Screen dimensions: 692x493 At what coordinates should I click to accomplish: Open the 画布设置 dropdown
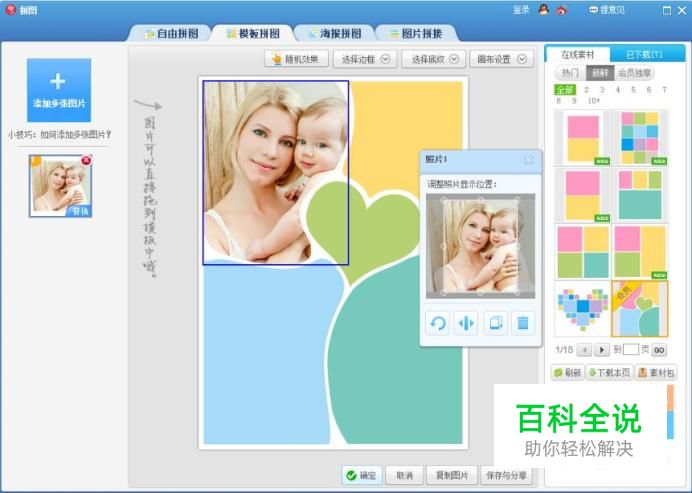[x=502, y=59]
